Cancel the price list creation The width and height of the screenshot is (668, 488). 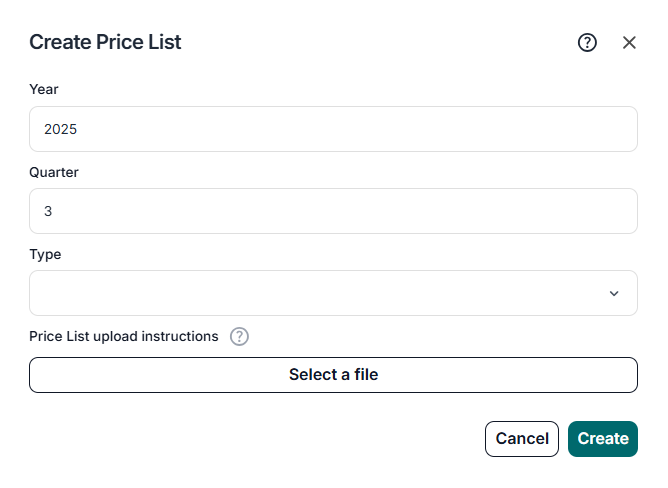pyautogui.click(x=522, y=438)
